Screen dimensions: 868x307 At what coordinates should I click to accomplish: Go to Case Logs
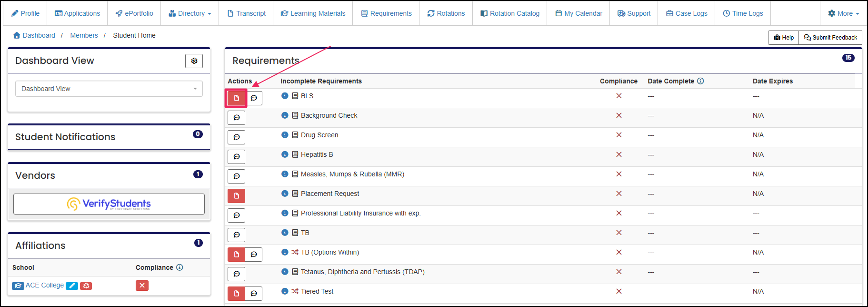(x=687, y=13)
